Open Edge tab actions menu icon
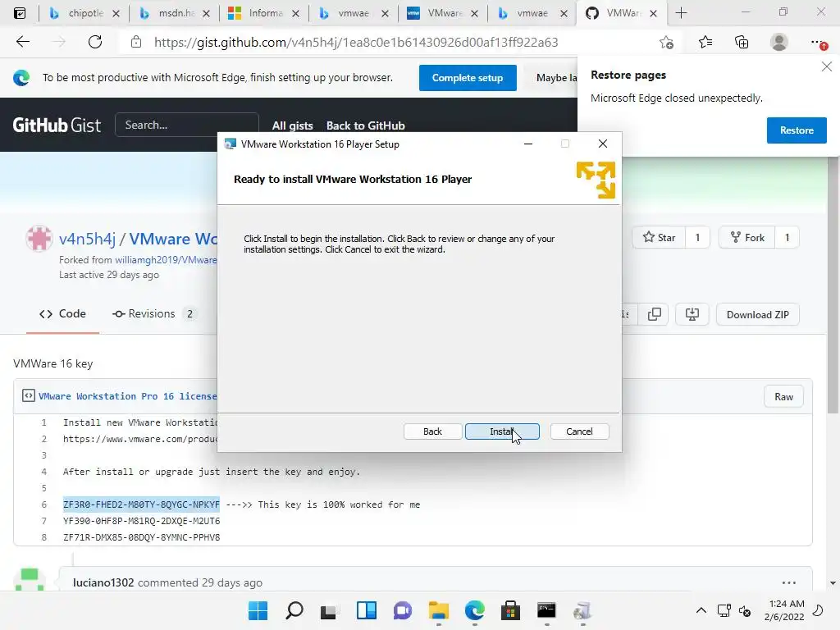This screenshot has width=840, height=630. (20, 13)
